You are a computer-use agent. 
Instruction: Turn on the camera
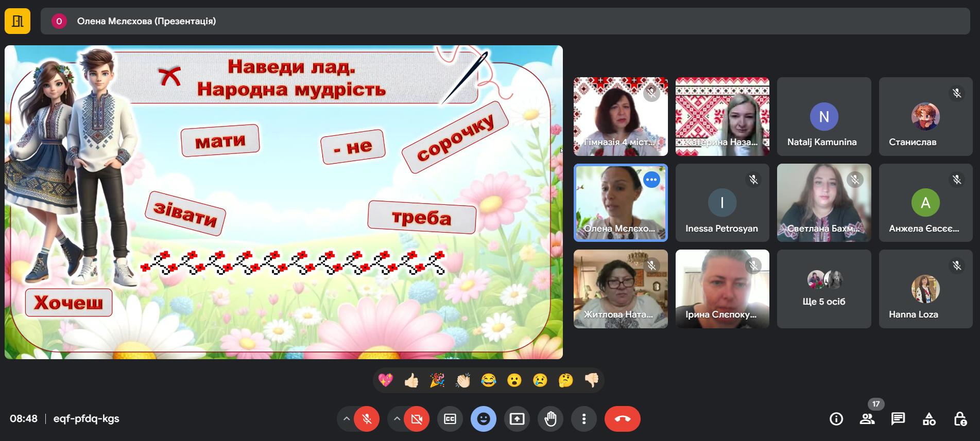pos(417,419)
